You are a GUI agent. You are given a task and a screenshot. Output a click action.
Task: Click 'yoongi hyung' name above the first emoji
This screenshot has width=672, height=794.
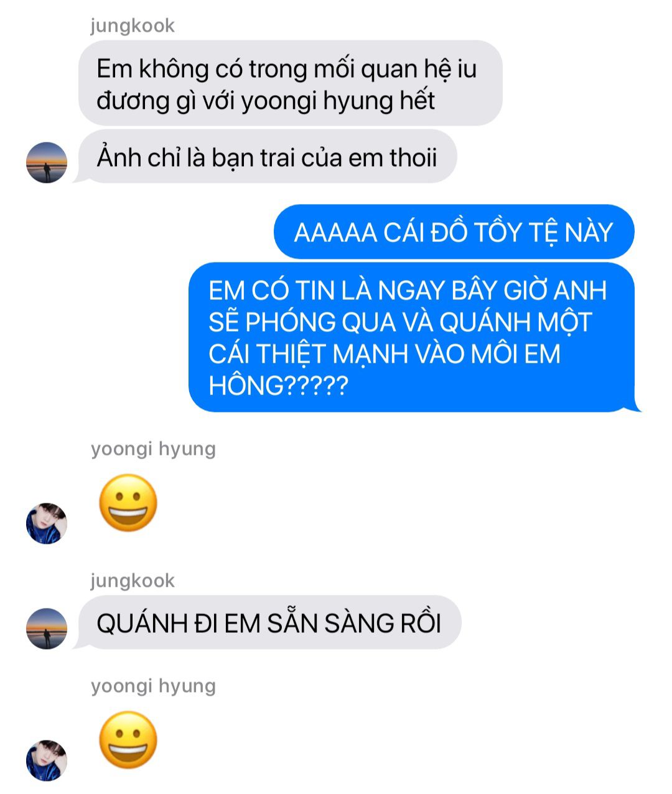pos(154,449)
